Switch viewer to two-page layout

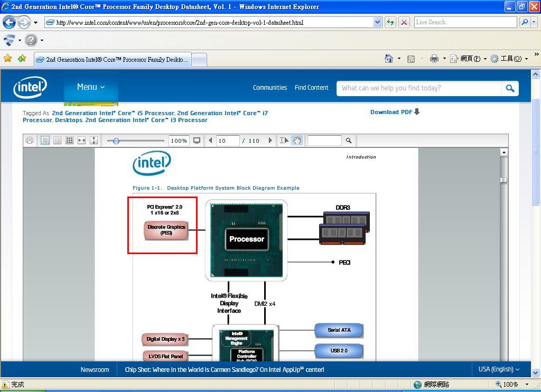pyautogui.click(x=57, y=141)
